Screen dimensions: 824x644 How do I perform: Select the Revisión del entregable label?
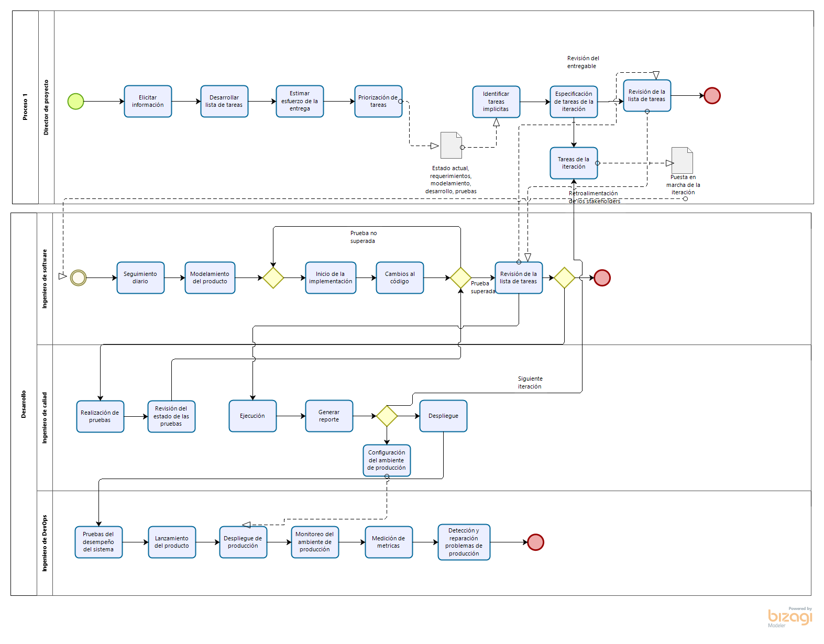583,62
